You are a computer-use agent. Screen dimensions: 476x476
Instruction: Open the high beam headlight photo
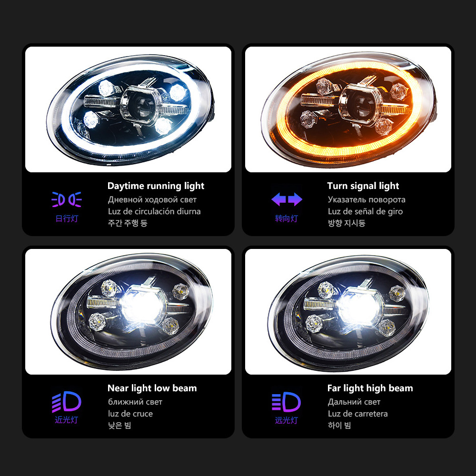(348, 311)
